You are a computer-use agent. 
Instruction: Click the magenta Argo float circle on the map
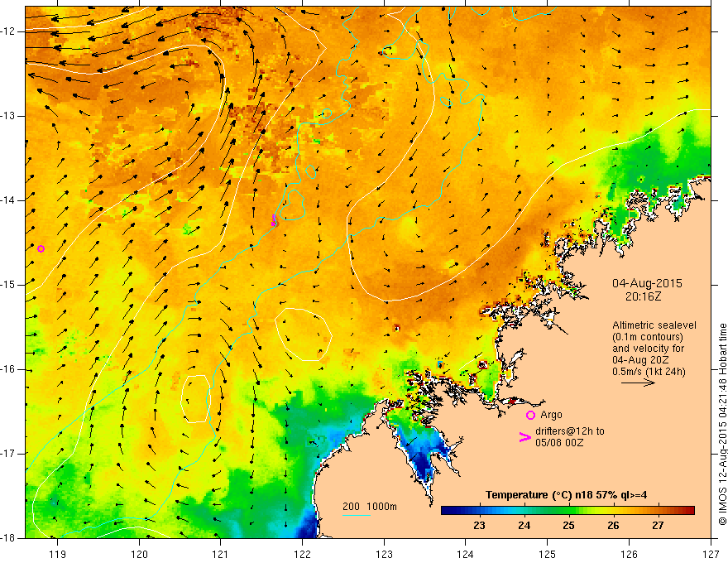pyautogui.click(x=41, y=249)
